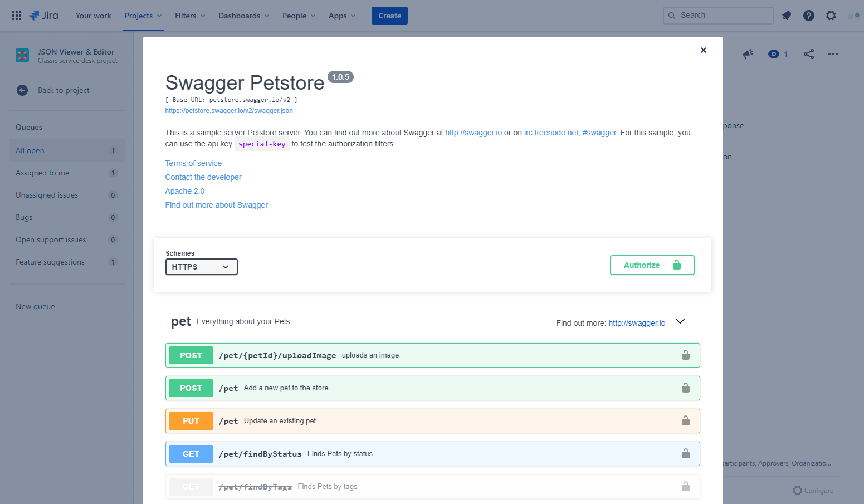Image resolution: width=864 pixels, height=504 pixels.
Task: Click the Configure text label
Action: point(819,491)
